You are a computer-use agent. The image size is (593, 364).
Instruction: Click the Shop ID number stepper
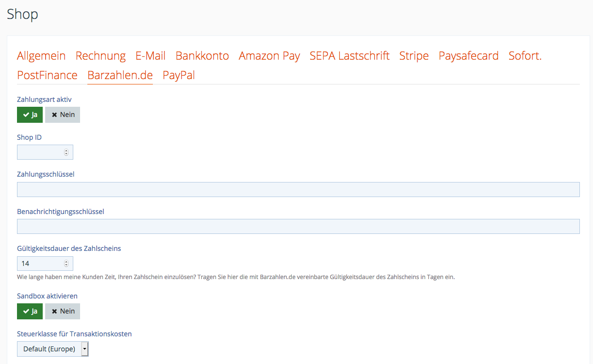coord(66,152)
